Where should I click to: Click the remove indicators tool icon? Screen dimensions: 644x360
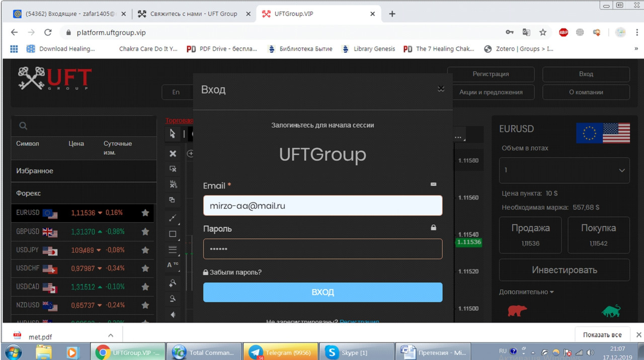(x=173, y=184)
